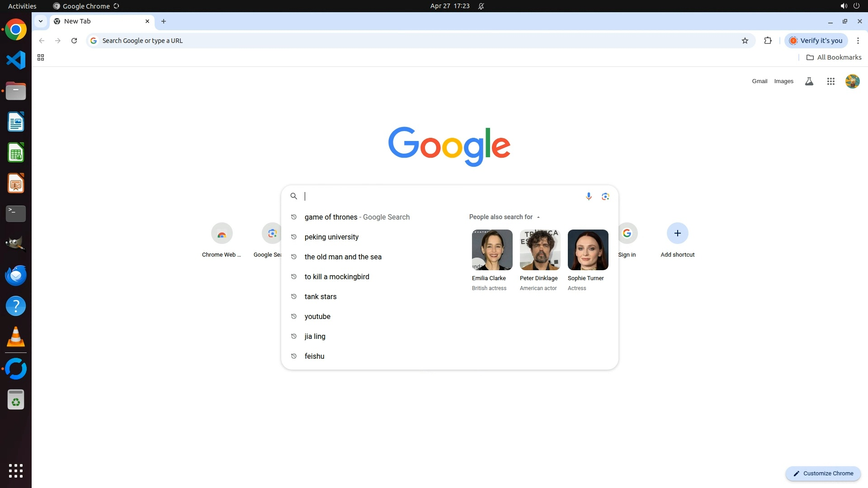868x488 pixels.
Task: Open the Extensions puzzle icon
Action: point(768,41)
